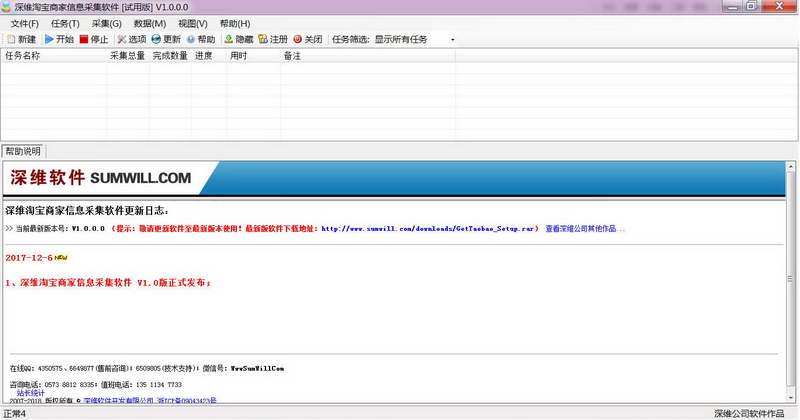This screenshot has width=800, height=420.
Task: Click the 更新日志 heading text
Action: pyautogui.click(x=87, y=210)
